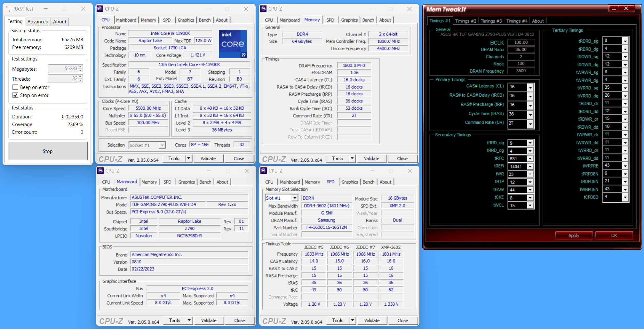
Task: Open the Graphics tab in the Memory window
Action: 349,20
